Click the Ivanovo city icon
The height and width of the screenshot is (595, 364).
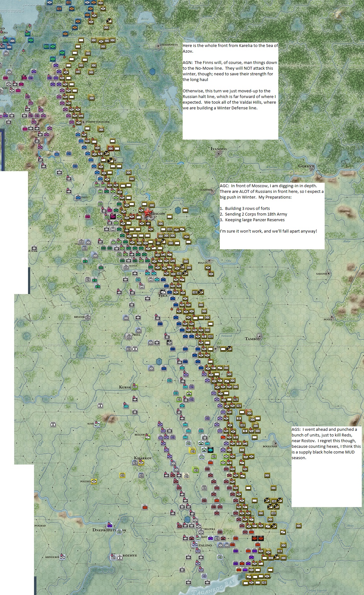coord(218,153)
